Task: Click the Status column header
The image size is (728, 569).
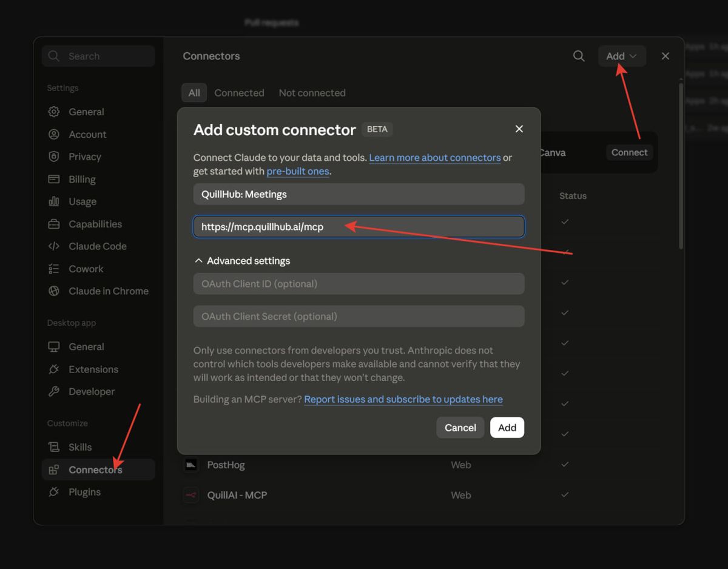Action: [573, 196]
